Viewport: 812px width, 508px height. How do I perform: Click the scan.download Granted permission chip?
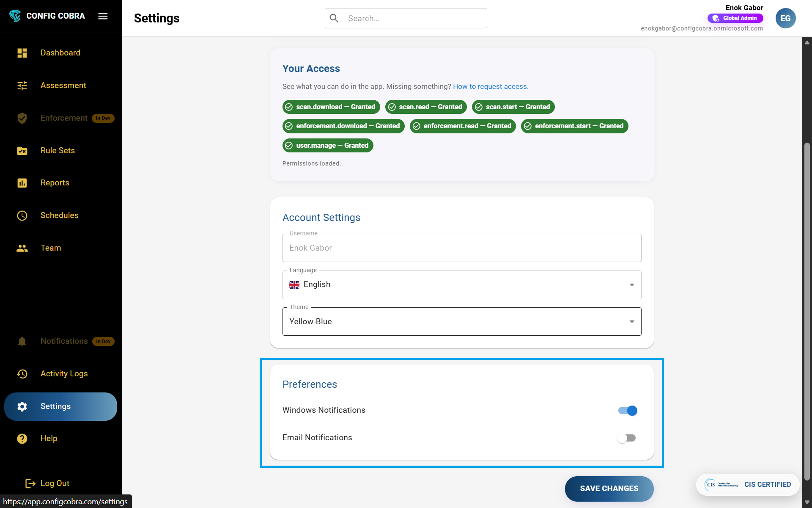click(331, 107)
